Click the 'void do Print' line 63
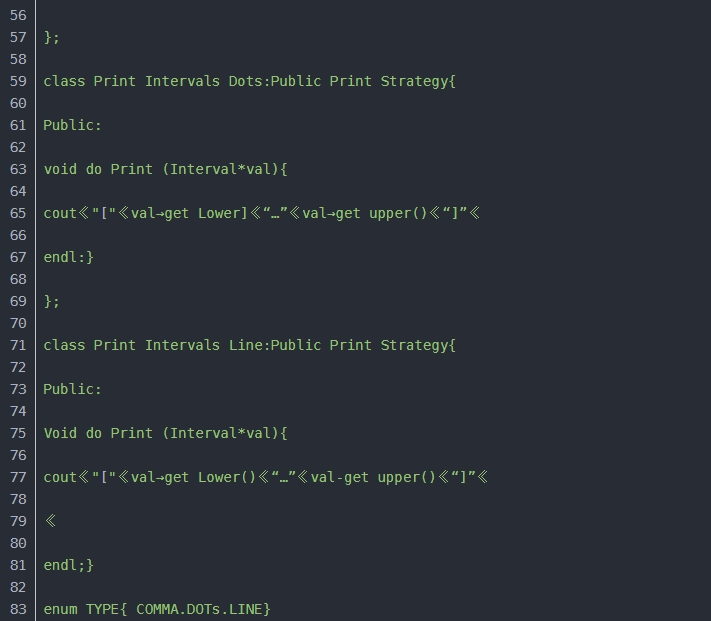Viewport: 711px width, 621px height. (165, 169)
